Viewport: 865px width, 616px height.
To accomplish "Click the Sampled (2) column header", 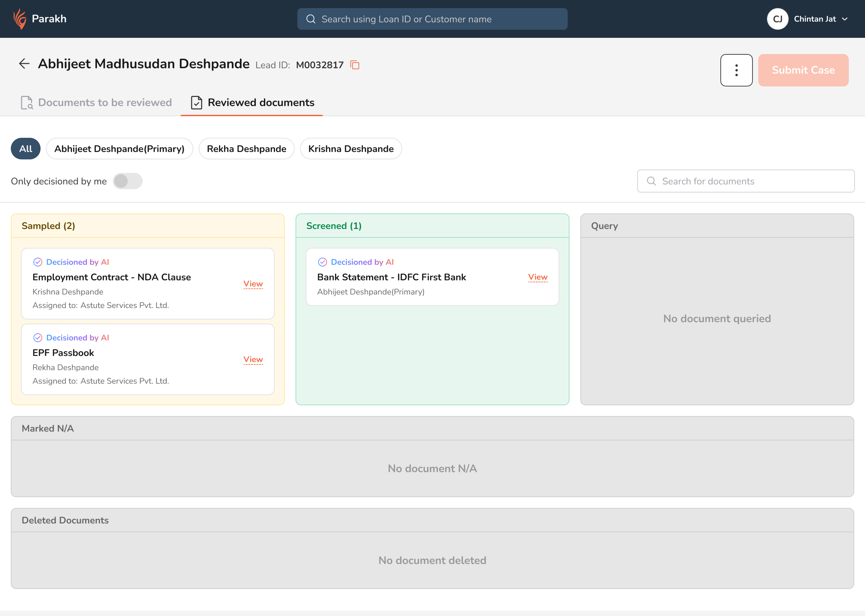I will pos(148,226).
